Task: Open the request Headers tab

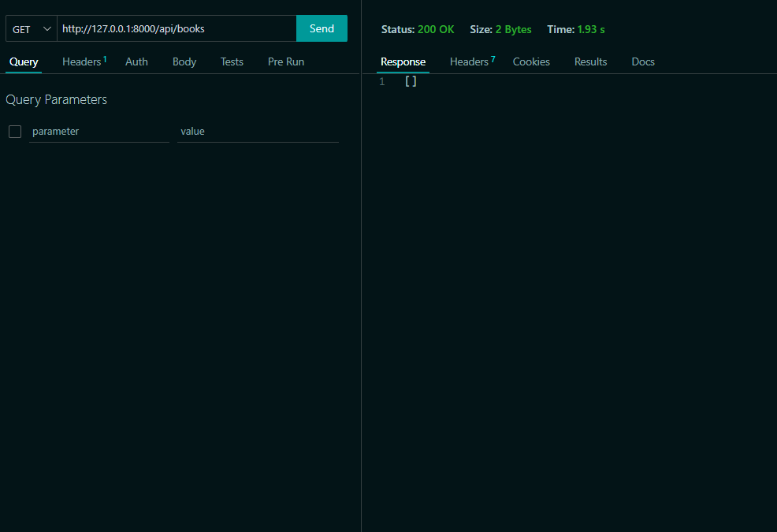Action: tap(84, 62)
